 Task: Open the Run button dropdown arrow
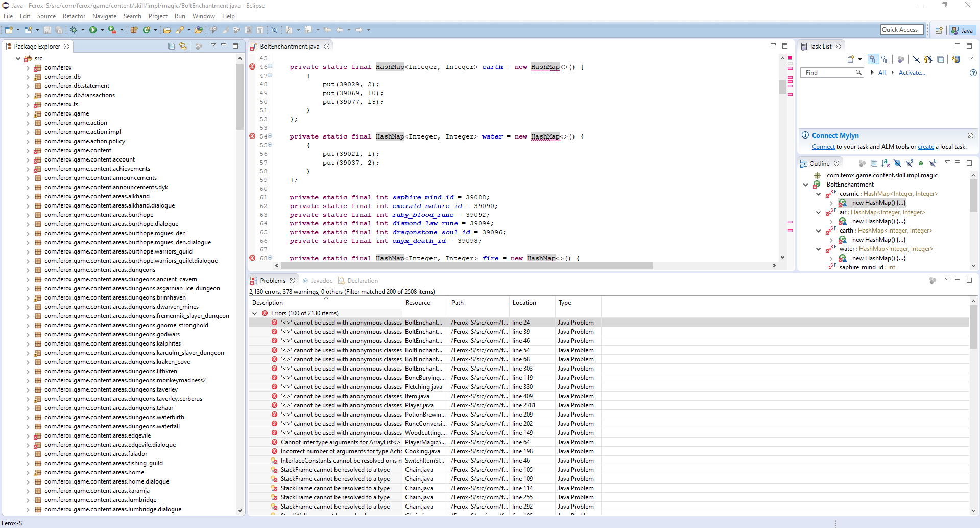tap(102, 30)
